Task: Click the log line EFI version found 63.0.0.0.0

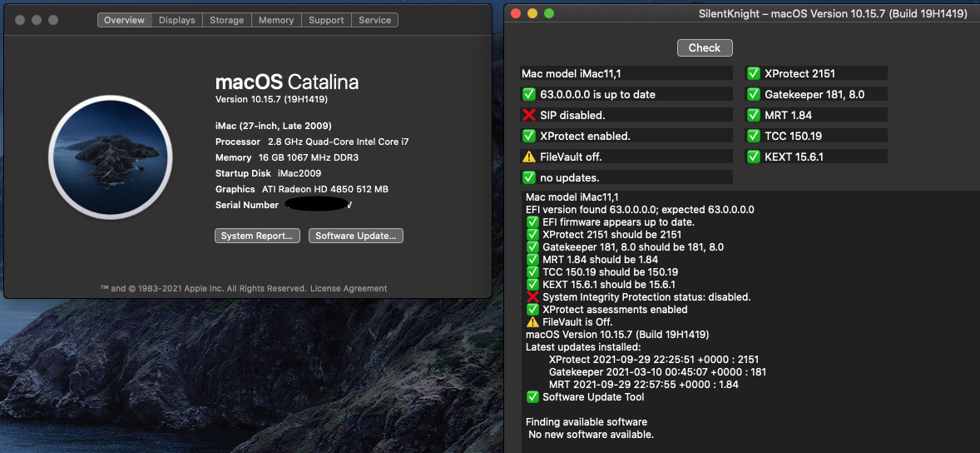Action: [640, 210]
